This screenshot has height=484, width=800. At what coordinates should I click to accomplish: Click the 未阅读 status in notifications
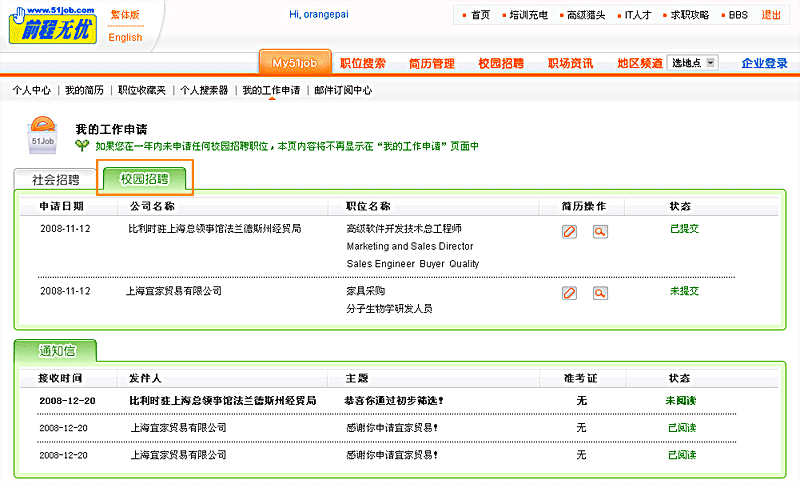(681, 401)
